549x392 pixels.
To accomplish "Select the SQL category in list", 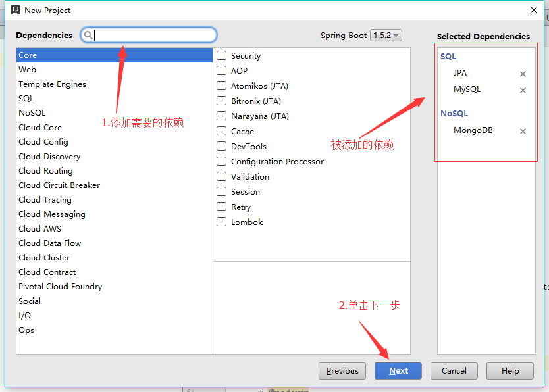I will (x=115, y=98).
